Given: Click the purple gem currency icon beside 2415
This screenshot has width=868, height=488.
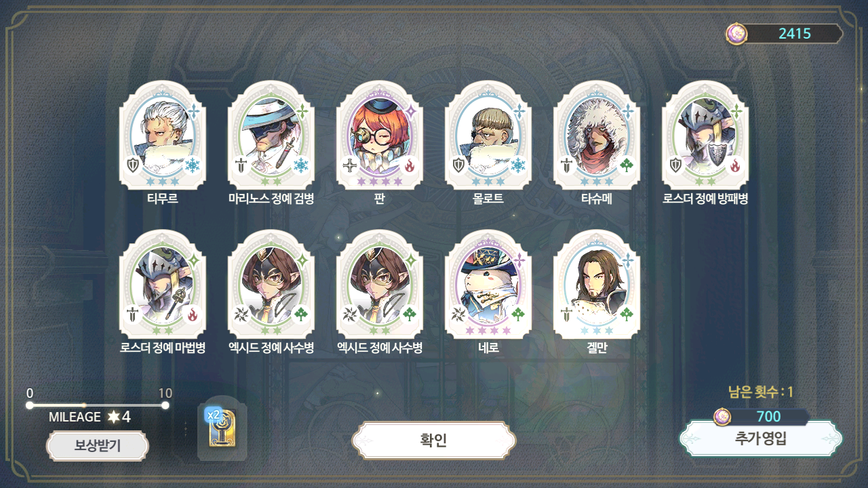Looking at the screenshot, I should point(736,33).
